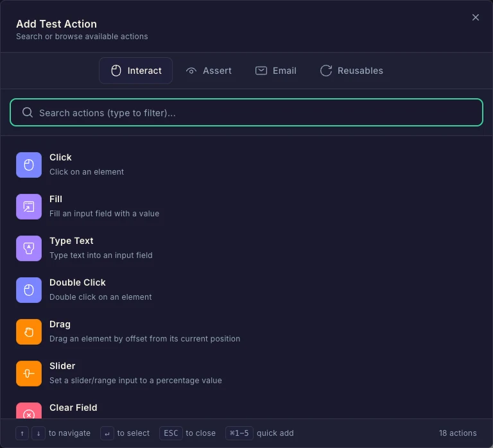Click the 'Slider' title text

62,366
